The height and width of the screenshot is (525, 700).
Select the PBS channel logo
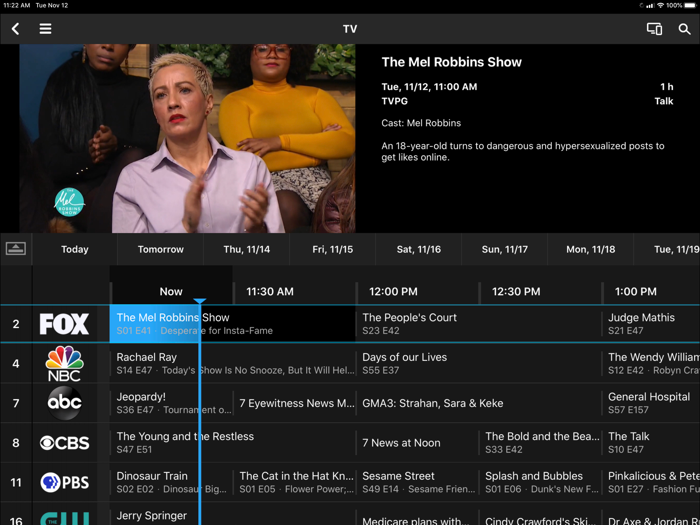64,482
